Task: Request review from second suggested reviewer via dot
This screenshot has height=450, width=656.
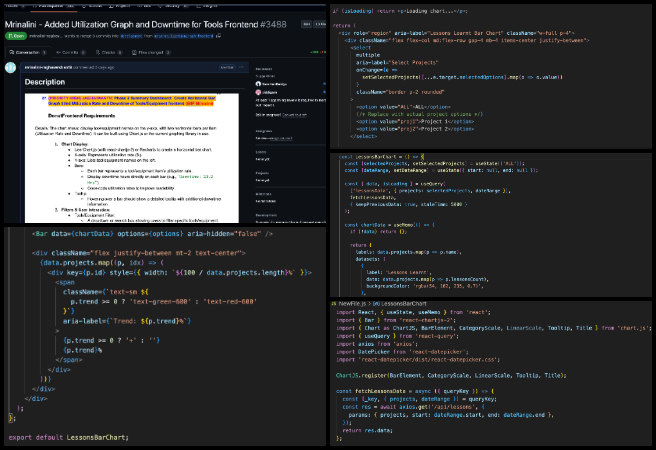Action: [x=324, y=92]
